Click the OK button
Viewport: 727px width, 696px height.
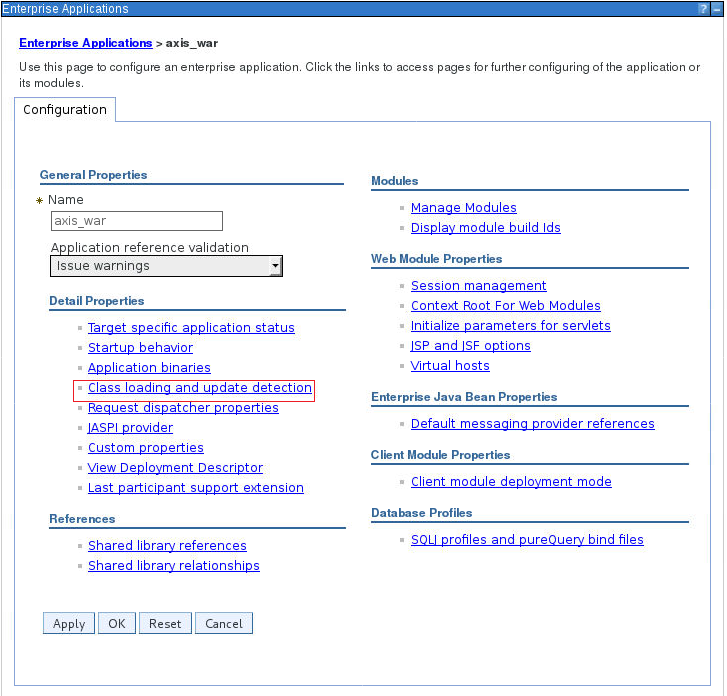pos(117,624)
